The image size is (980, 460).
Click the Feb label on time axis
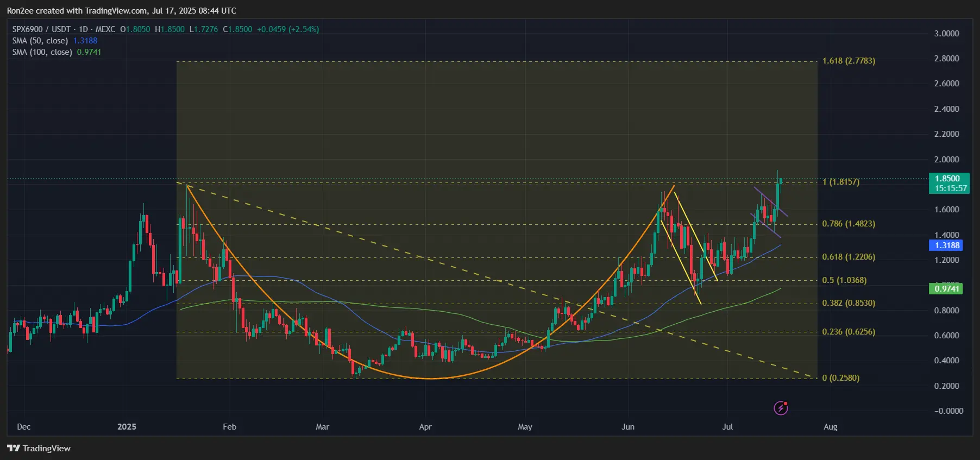point(230,427)
